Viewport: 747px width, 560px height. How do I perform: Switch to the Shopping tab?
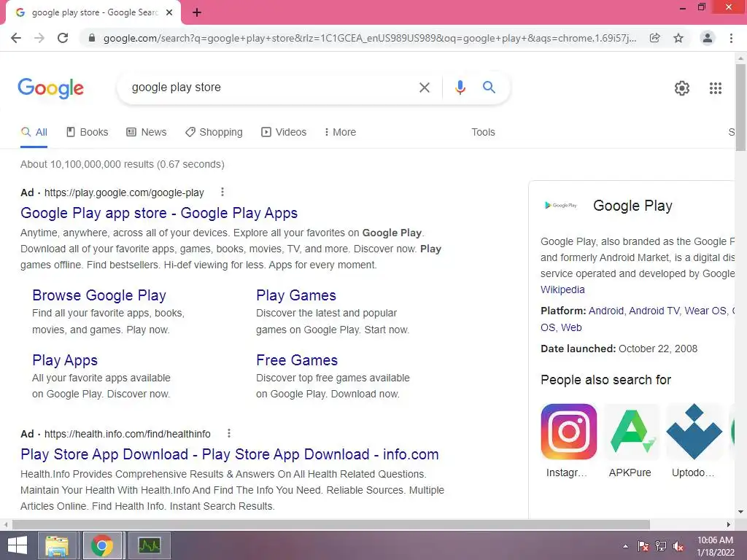214,133
